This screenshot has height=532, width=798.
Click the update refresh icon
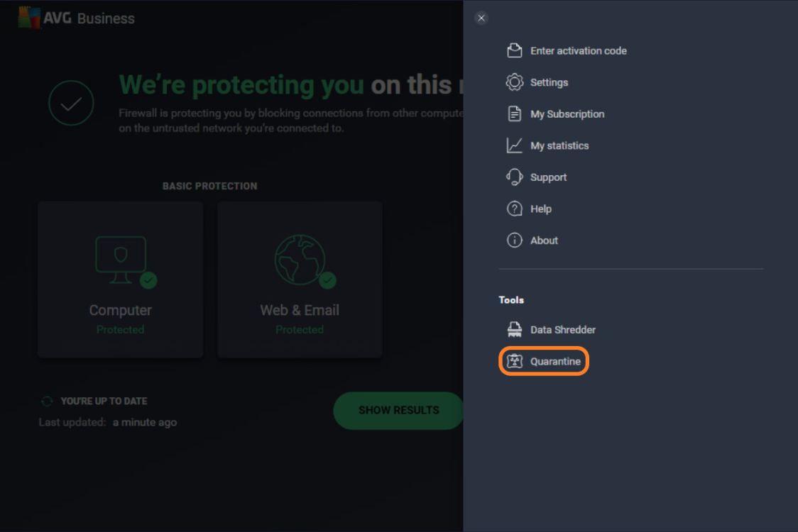pos(47,400)
